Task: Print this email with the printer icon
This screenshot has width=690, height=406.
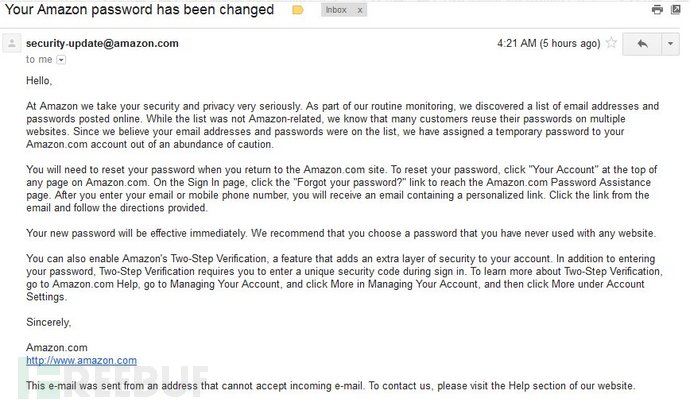Action: [x=657, y=10]
